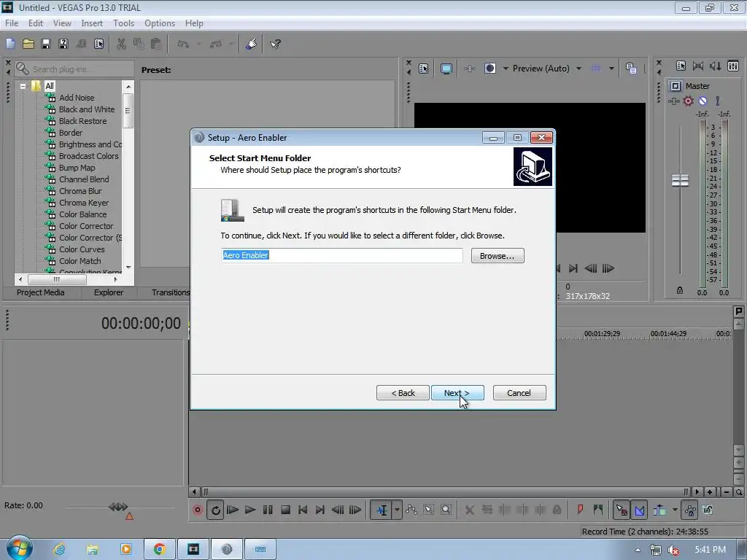747x560 pixels.
Task: Open the Edit tool dropdown arrow
Action: coord(397,510)
